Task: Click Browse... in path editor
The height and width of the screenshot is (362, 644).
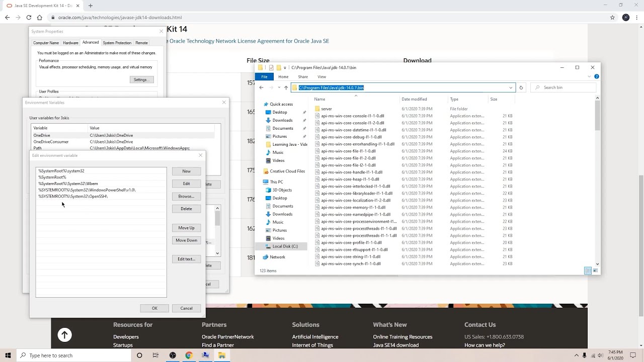Action: pos(186,196)
